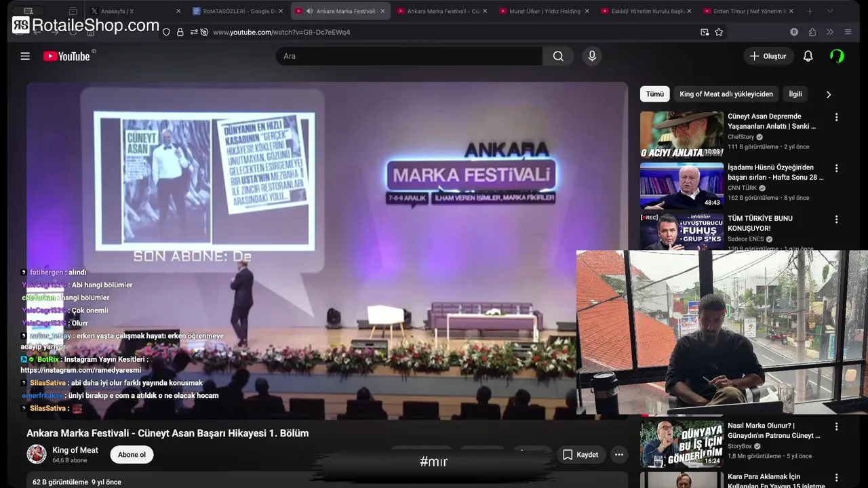This screenshot has height=488, width=868.
Task: Click the magnifier search button
Action: [558, 56]
